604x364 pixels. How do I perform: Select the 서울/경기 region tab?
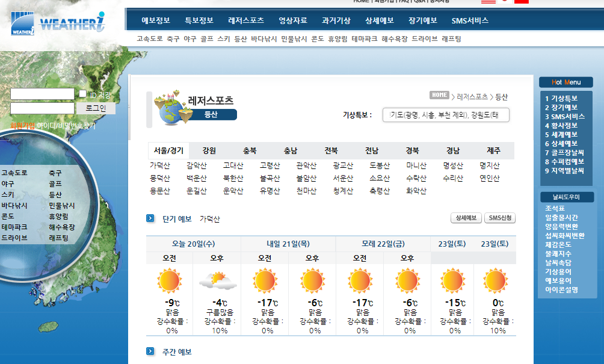tap(168, 150)
